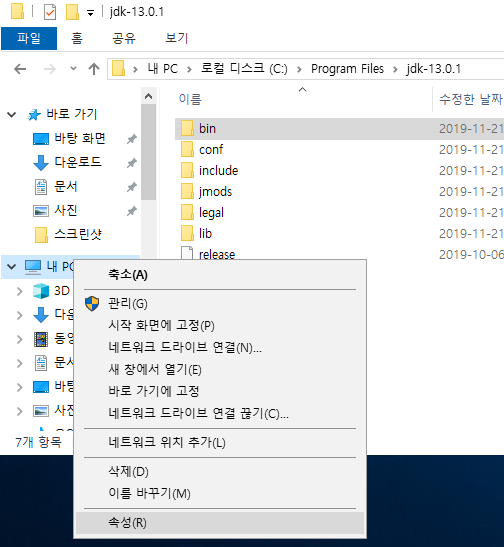This screenshot has width=504, height=547.
Task: Select the bin folder icon
Action: point(187,128)
